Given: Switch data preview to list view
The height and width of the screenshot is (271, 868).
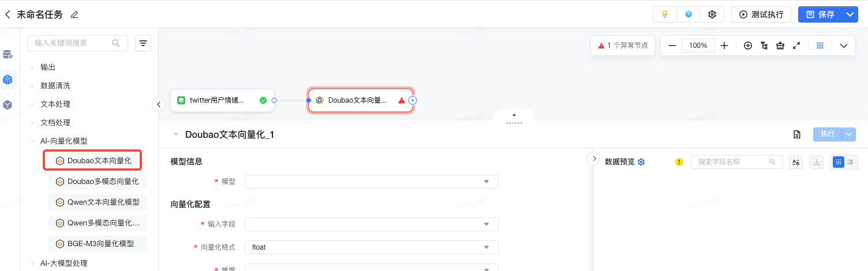Looking at the screenshot, I should pos(850,162).
